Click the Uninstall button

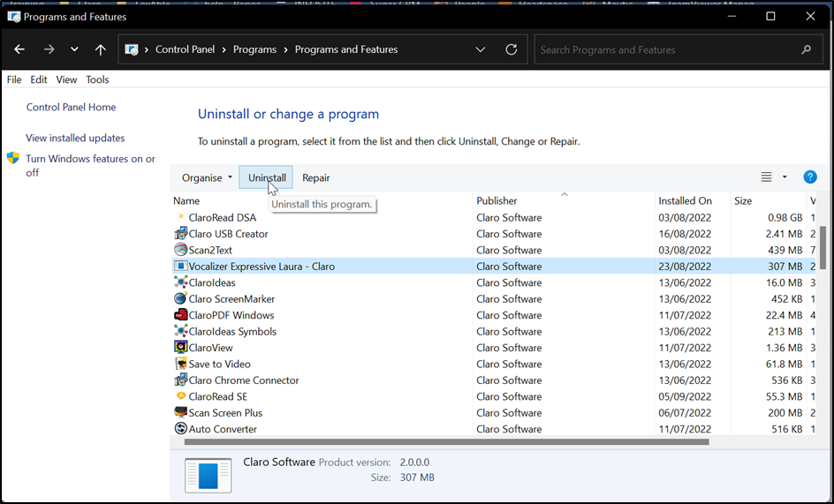tap(267, 177)
